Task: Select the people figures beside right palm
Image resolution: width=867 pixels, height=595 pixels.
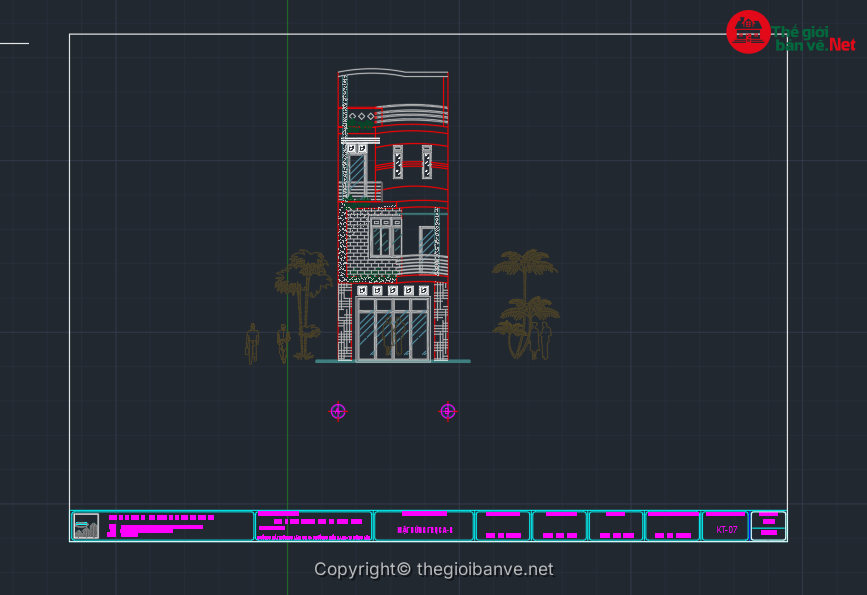Action: point(541,338)
